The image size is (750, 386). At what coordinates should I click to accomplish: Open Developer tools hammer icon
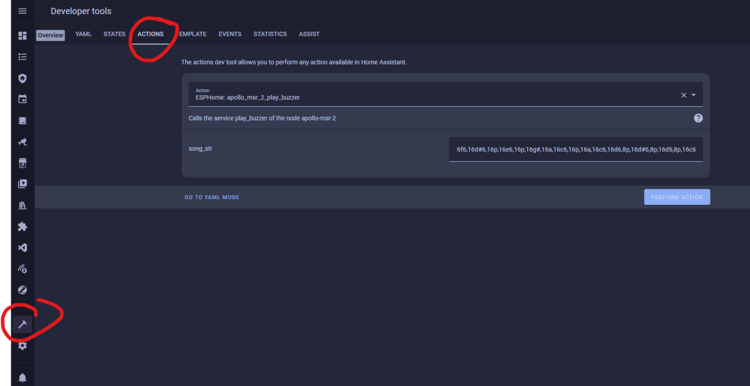click(x=22, y=324)
